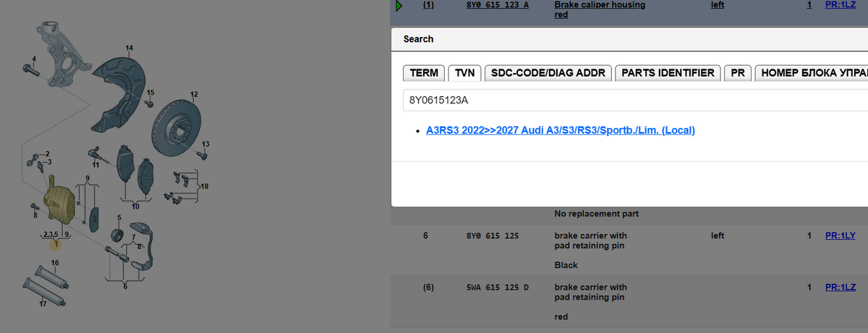Click callout number 18 next to the clips
Image resolution: width=868 pixels, height=333 pixels.
coord(204,186)
